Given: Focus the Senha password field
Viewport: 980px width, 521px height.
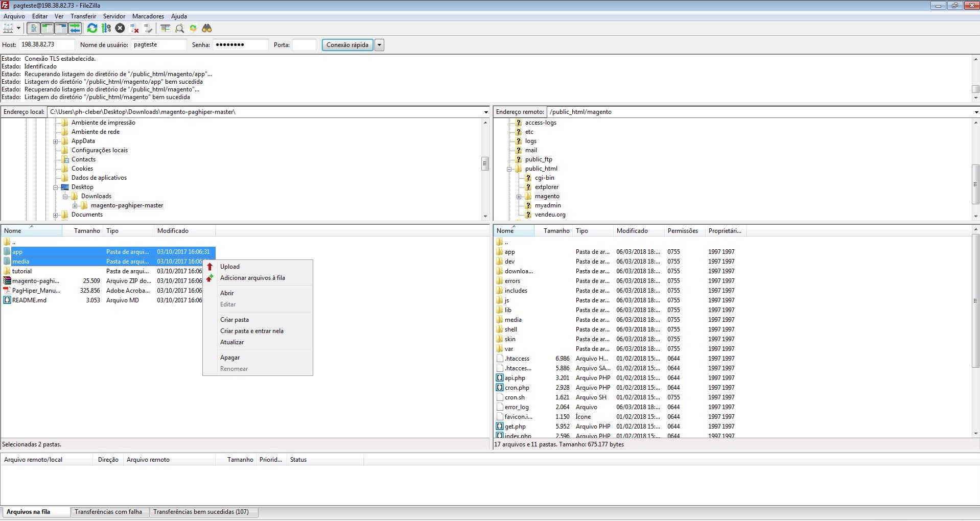Looking at the screenshot, I should coord(241,44).
